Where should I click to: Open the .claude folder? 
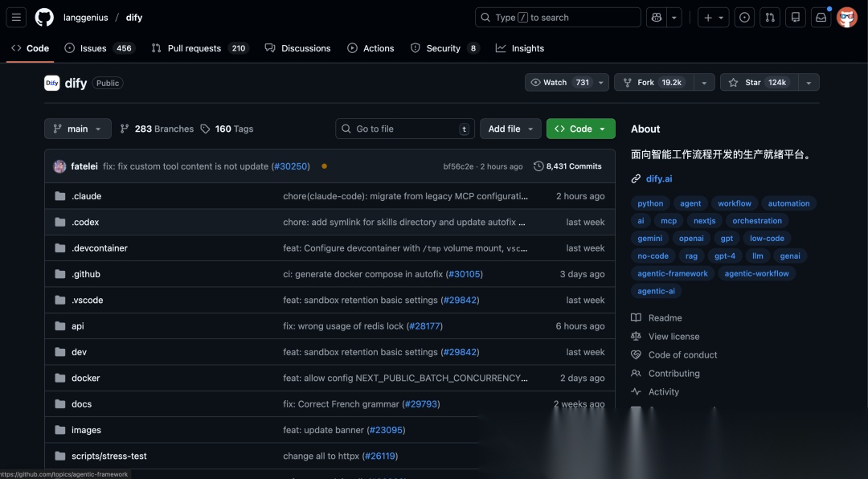click(x=86, y=196)
